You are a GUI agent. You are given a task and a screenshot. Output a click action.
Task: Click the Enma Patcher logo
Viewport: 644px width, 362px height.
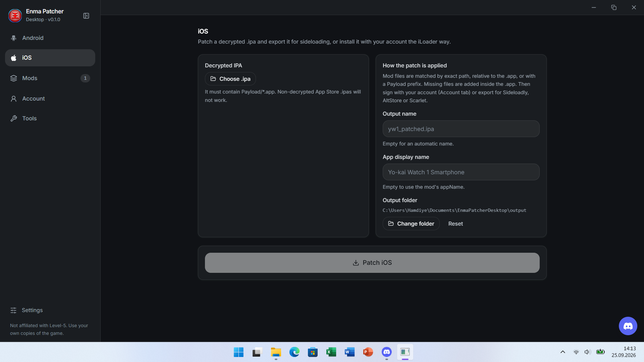(x=15, y=15)
